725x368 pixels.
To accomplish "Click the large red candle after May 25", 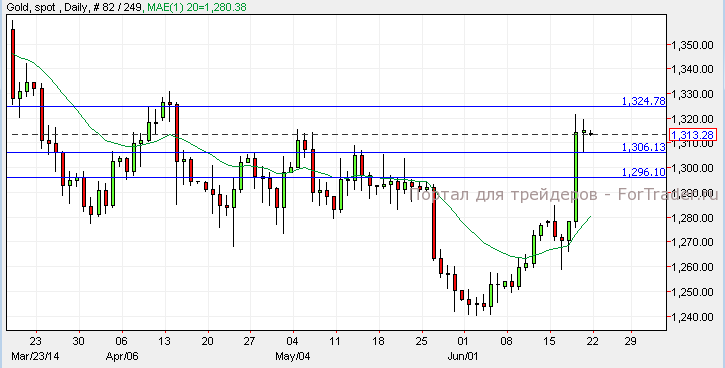I will point(434,223).
